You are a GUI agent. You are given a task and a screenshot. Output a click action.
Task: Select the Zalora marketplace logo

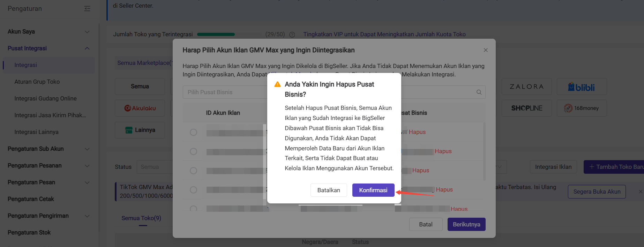click(526, 87)
